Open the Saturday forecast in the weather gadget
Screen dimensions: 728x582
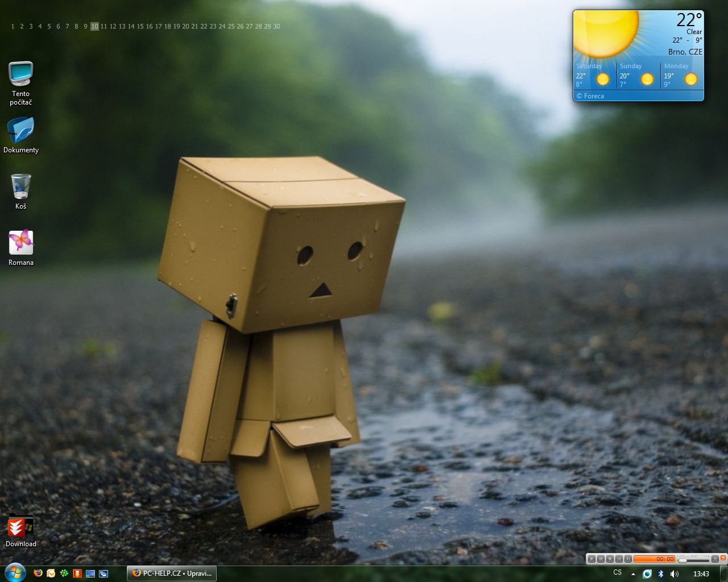click(594, 76)
